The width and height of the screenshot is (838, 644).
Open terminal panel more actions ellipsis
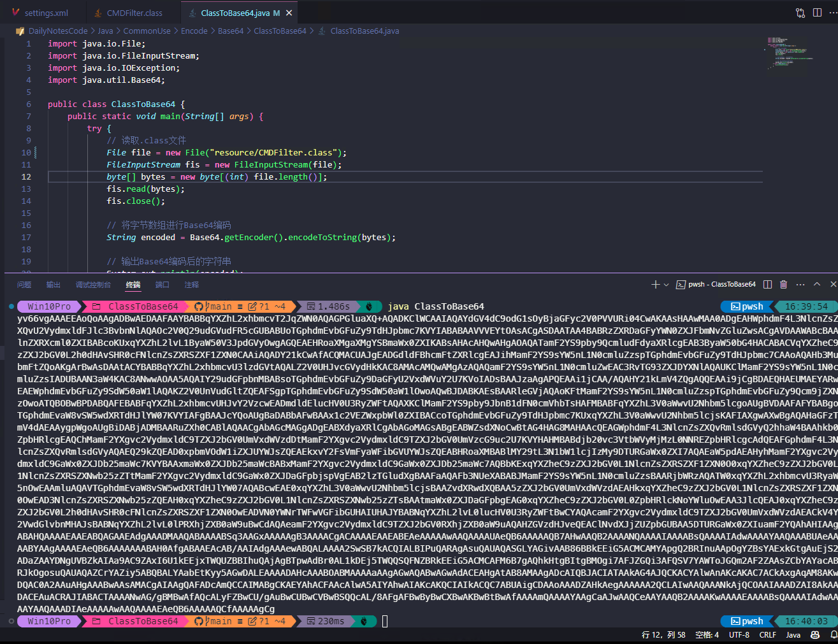click(800, 284)
